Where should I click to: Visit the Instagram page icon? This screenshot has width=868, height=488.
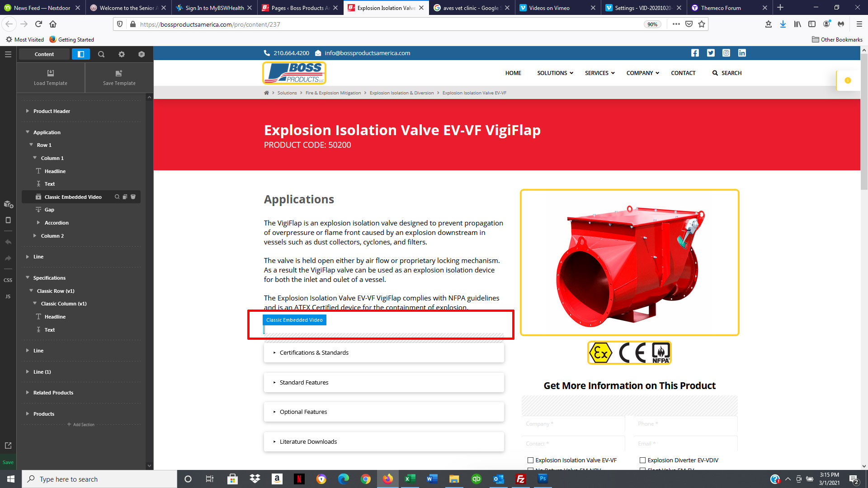pos(726,53)
